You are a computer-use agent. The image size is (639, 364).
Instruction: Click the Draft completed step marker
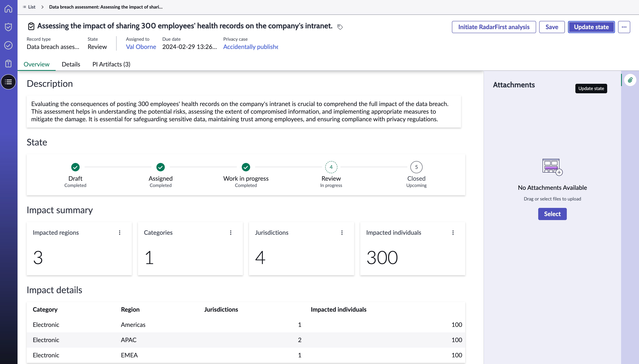75,167
